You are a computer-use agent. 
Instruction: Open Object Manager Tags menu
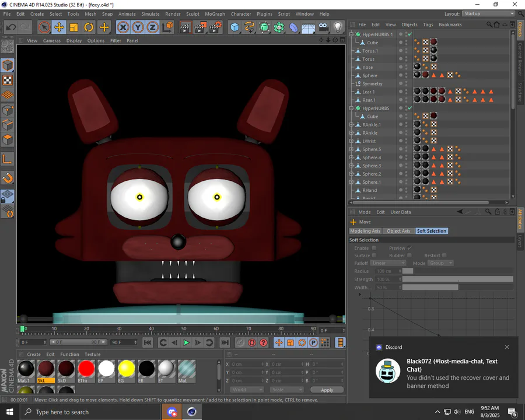pyautogui.click(x=428, y=24)
